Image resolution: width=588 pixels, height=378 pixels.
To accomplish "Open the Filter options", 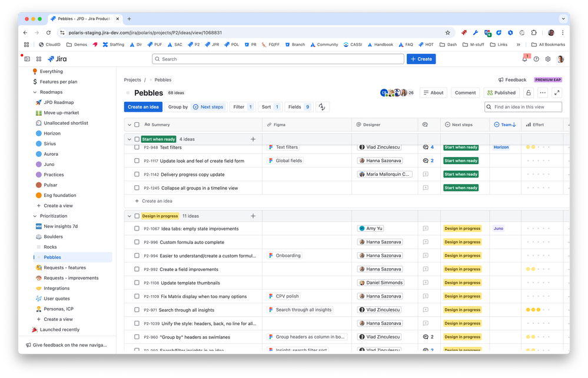I will [x=242, y=107].
